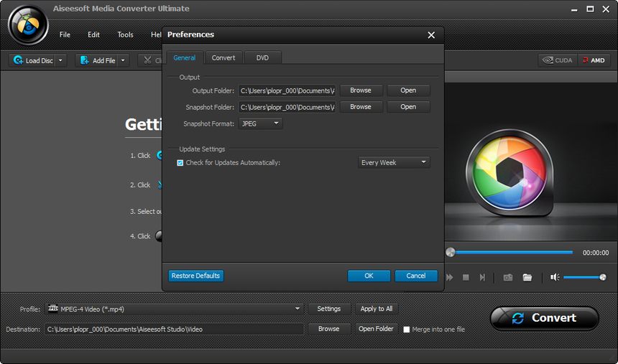Open the Tools menu
Screen dimensions: 618x364
[x=125, y=34]
